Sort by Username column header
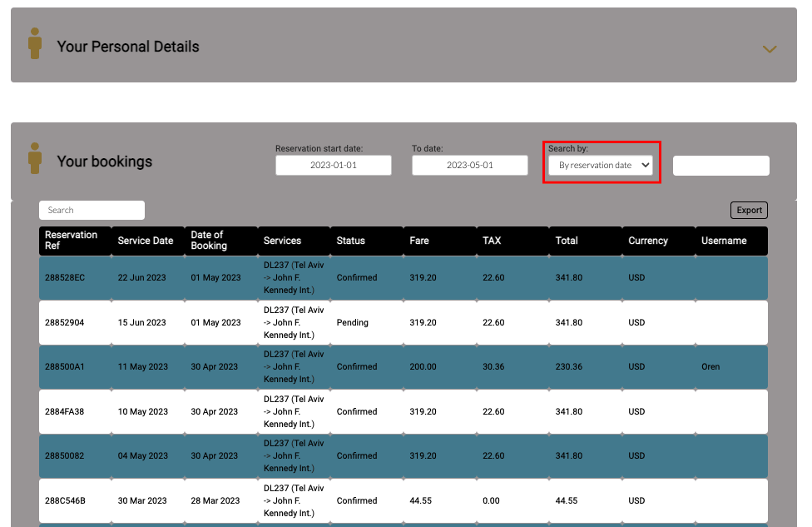Viewport: 812px width, 527px height. [x=732, y=241]
